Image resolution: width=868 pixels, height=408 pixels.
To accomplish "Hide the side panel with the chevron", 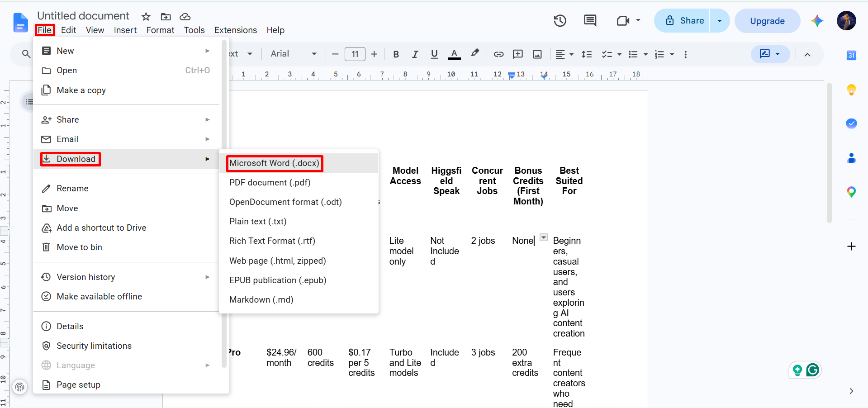I will point(851,391).
